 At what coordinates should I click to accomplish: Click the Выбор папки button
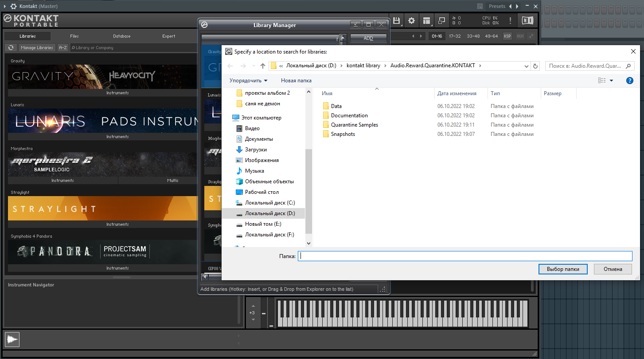click(563, 269)
